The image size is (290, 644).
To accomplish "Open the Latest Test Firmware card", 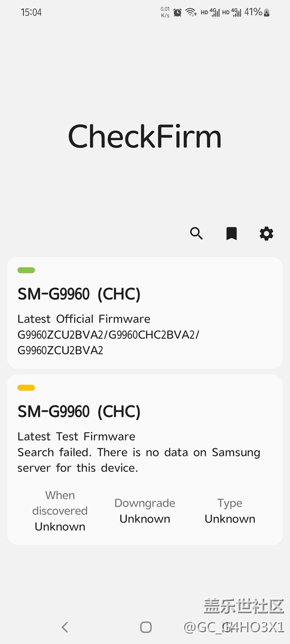I will click(145, 459).
